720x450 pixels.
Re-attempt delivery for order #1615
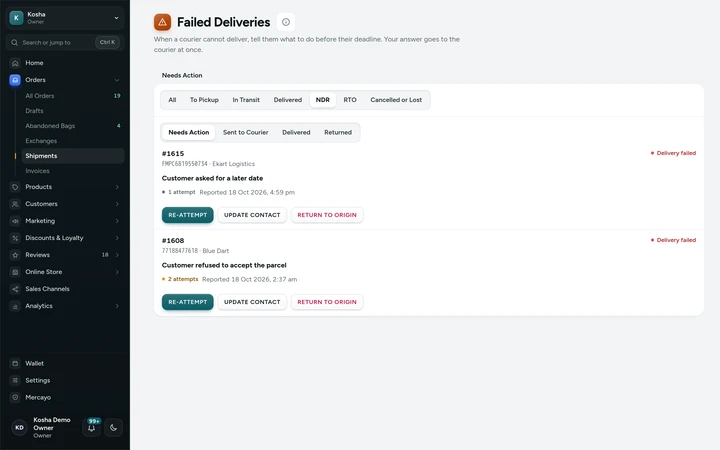tap(187, 215)
